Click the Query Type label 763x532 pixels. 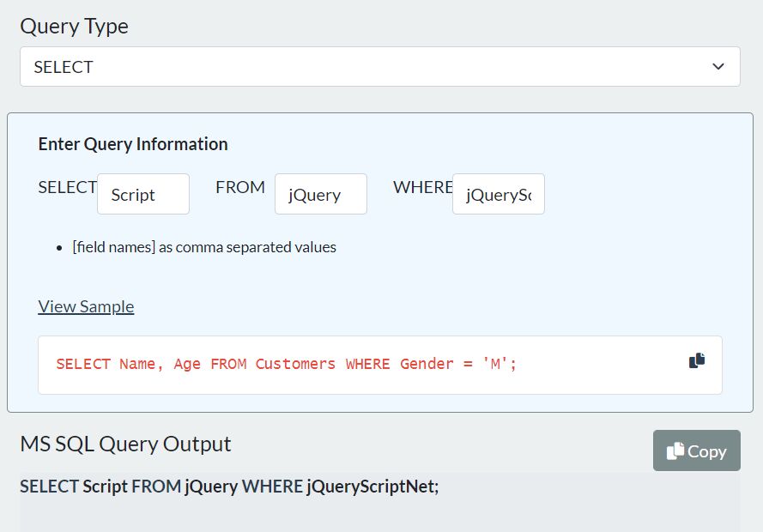coord(74,26)
